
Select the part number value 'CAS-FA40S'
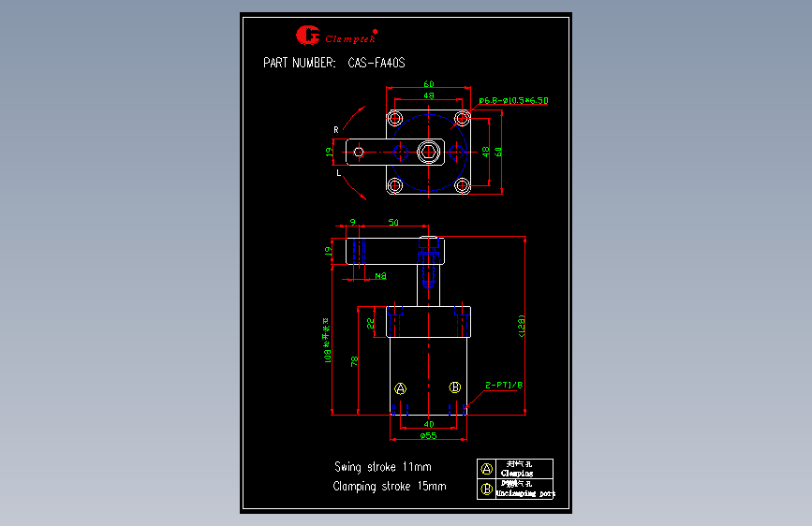click(x=376, y=63)
